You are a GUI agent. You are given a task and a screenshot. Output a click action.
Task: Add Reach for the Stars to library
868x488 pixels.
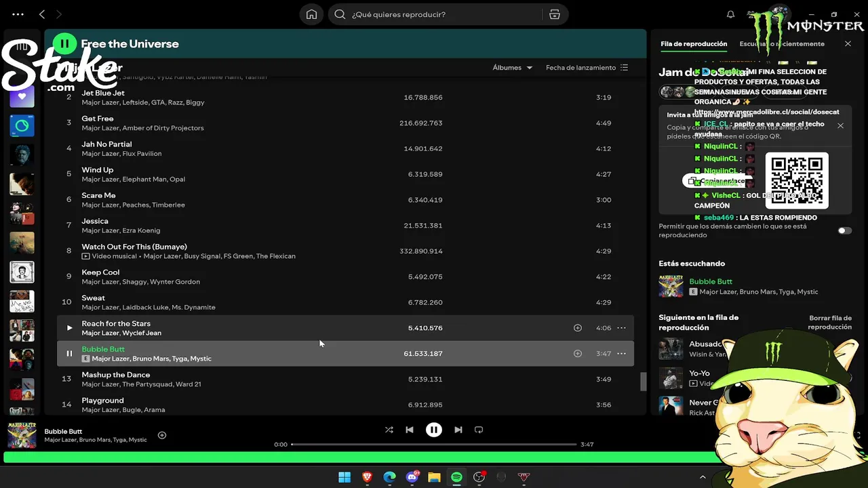(x=578, y=328)
